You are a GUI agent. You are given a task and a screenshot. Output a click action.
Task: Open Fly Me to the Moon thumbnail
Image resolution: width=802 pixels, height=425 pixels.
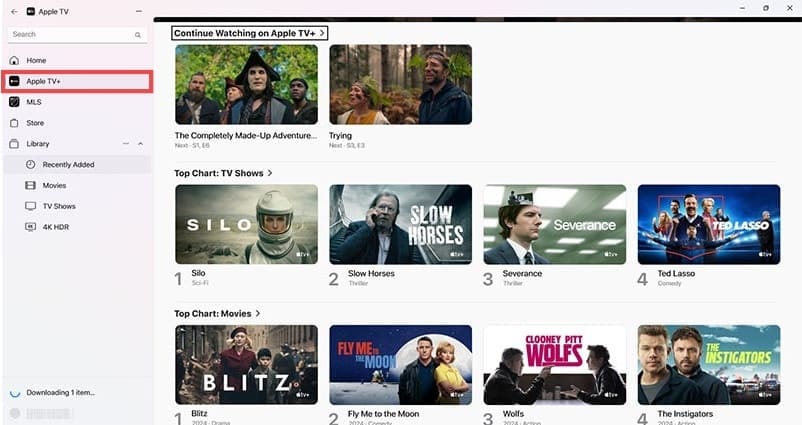click(x=400, y=365)
